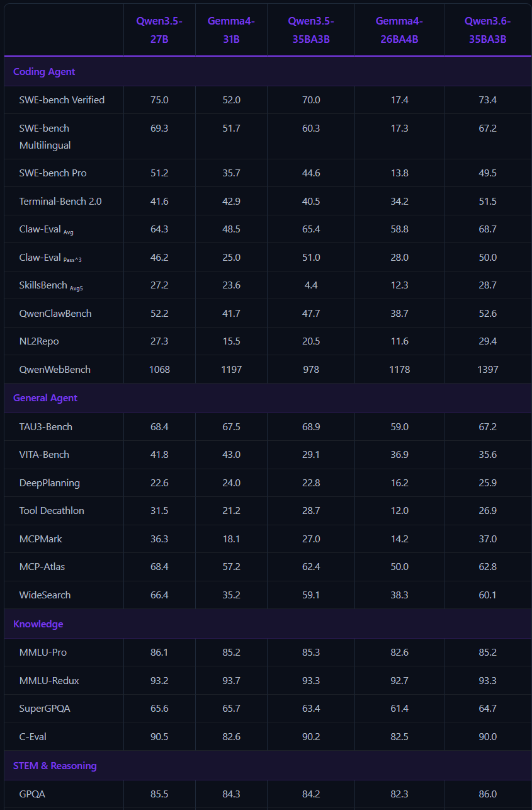Screen dimensions: 532x810
Task: Select 4.4 in the SkillsBench row
Action: click(x=311, y=285)
